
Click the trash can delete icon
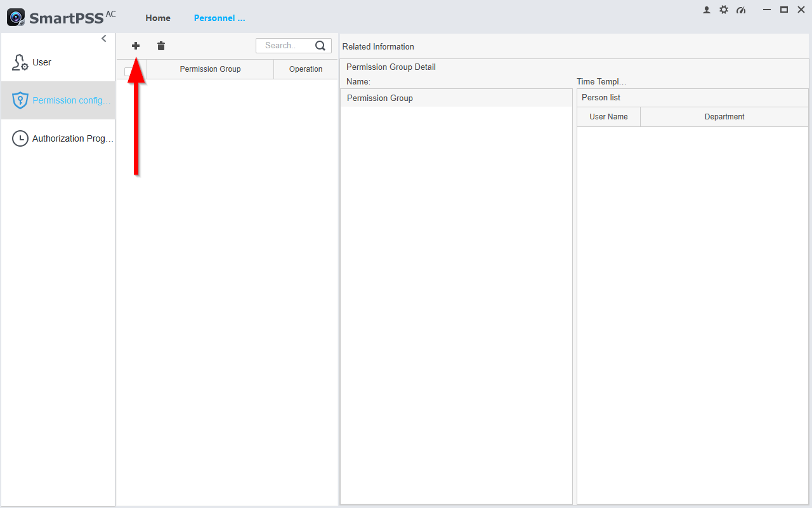pyautogui.click(x=161, y=46)
